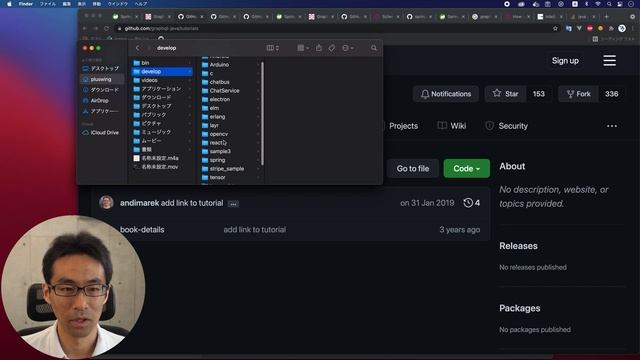Screen dimensions: 640x360
Task: Select the tensor folder
Action: pos(230,178)
